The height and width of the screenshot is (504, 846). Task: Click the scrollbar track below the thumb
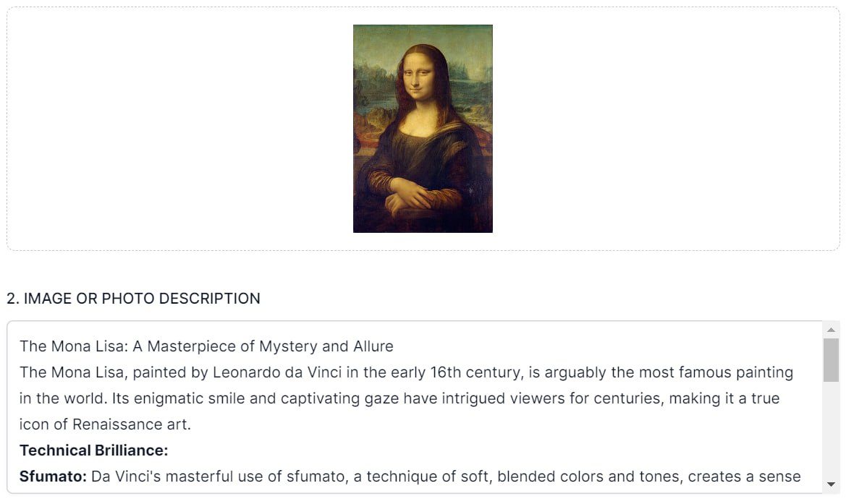[x=831, y=434]
